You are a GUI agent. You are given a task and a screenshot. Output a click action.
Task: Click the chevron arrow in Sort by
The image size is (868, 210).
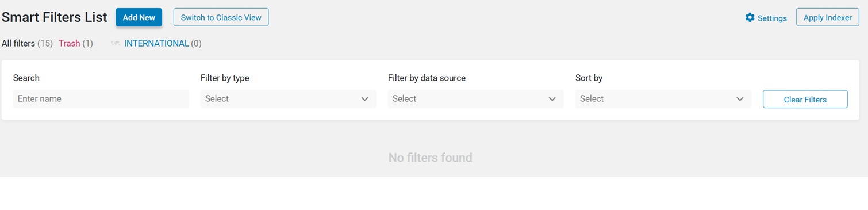pyautogui.click(x=740, y=99)
